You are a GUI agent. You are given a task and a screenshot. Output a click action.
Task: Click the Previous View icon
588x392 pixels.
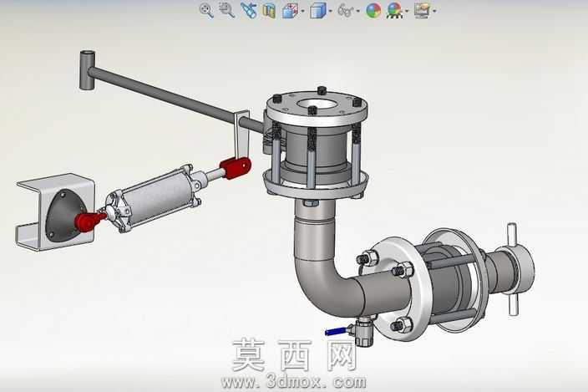click(x=248, y=10)
